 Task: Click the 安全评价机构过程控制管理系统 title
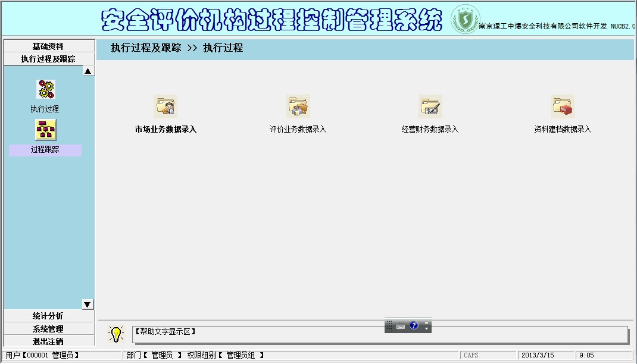point(271,20)
